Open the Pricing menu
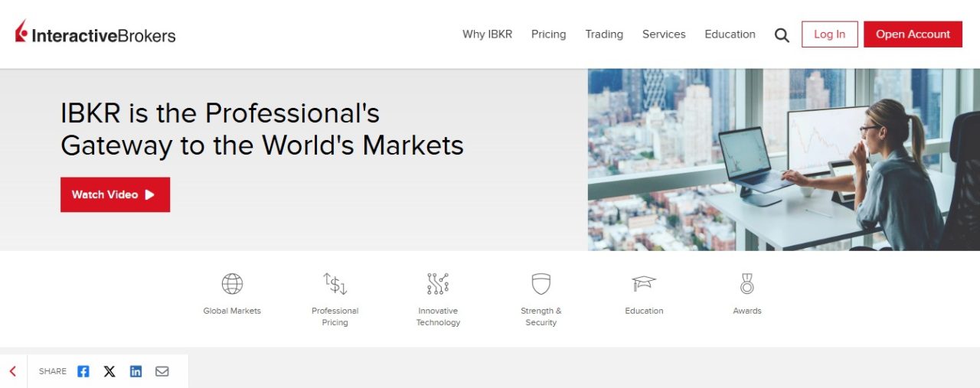 pyautogui.click(x=549, y=34)
